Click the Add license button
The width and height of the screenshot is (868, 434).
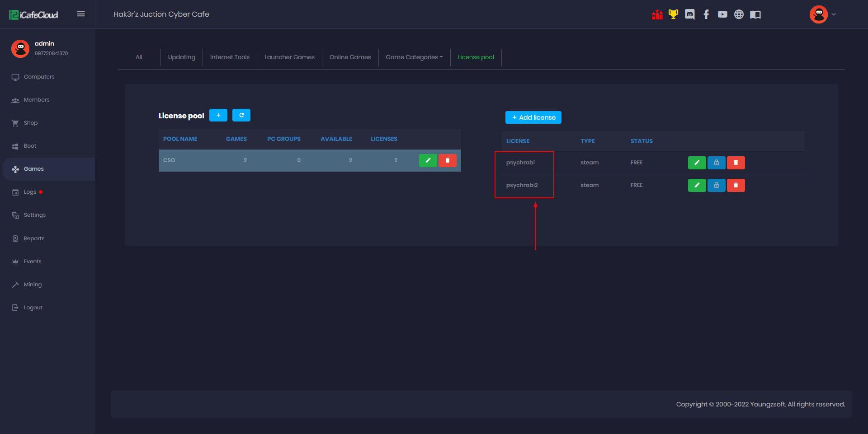(x=533, y=117)
